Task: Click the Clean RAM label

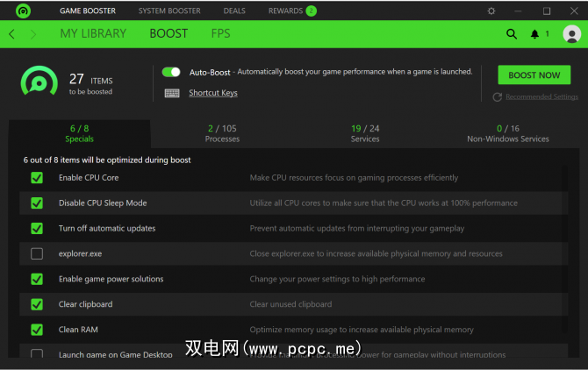Action: (x=78, y=330)
